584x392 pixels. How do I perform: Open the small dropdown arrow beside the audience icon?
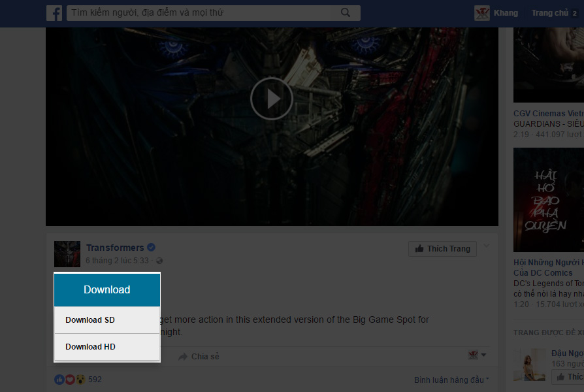pos(483,356)
